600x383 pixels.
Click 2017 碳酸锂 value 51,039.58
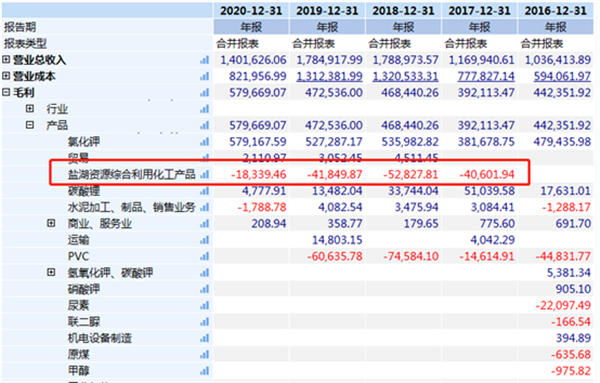(489, 191)
